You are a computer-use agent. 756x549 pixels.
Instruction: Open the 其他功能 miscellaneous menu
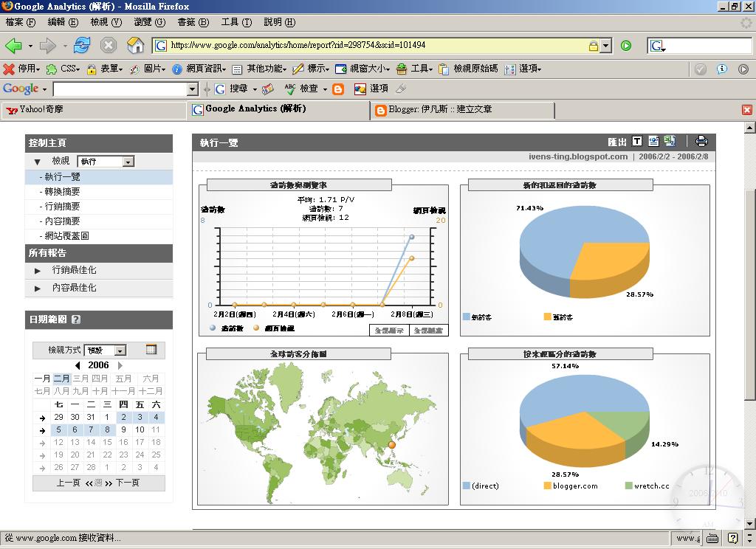(x=259, y=69)
